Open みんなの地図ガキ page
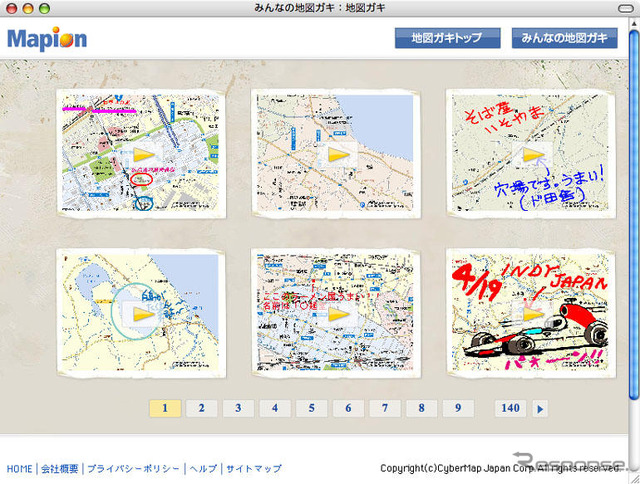The image size is (640, 484). tap(564, 38)
